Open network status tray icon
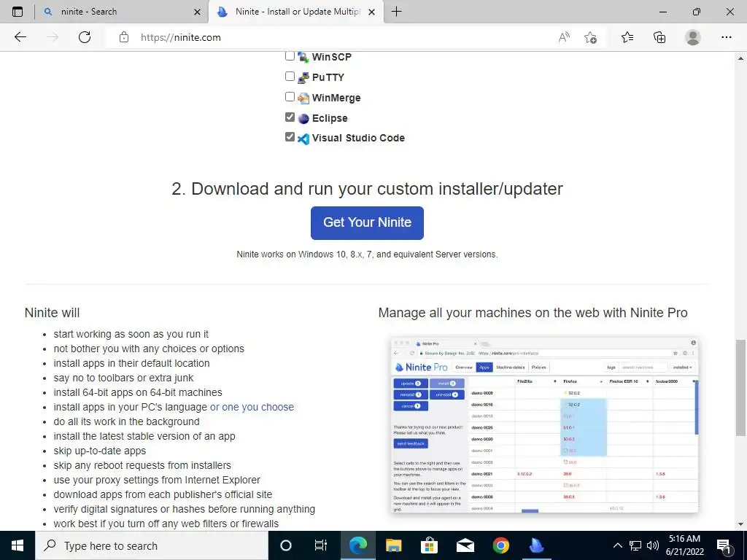The image size is (747, 560). pyautogui.click(x=635, y=545)
